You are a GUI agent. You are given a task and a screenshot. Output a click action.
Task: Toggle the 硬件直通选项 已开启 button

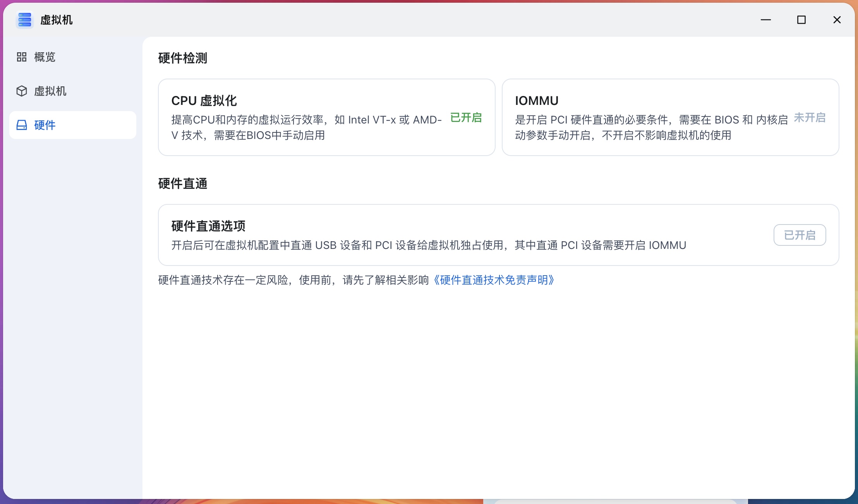(800, 235)
